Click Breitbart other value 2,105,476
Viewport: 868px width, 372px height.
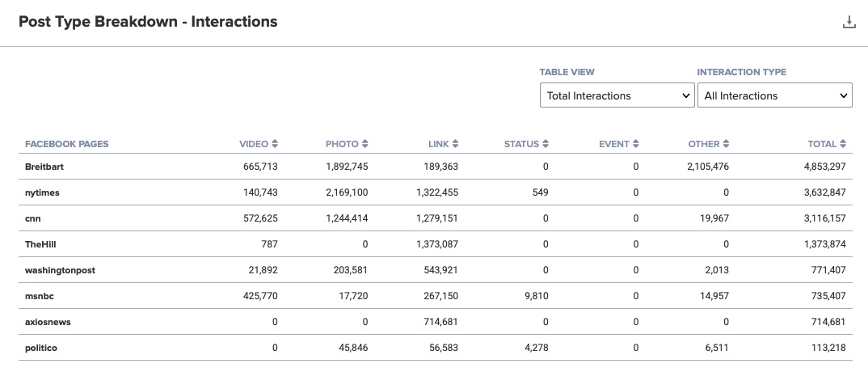[x=707, y=167]
